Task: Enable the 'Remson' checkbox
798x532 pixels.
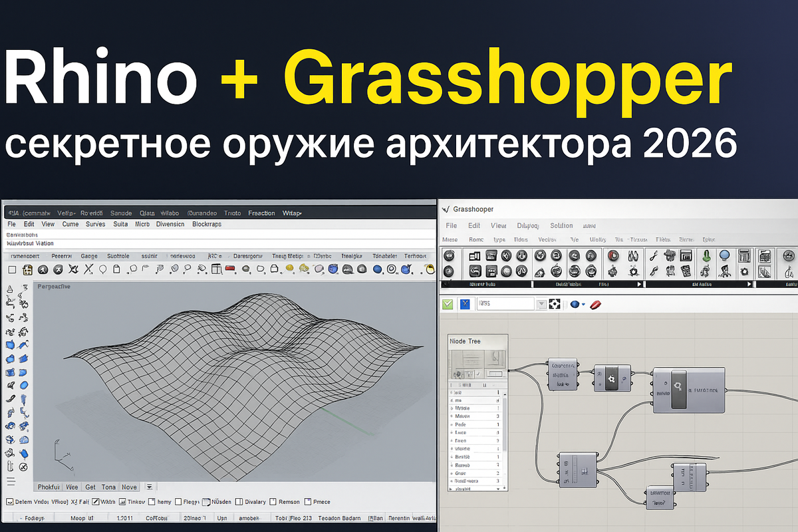Action: point(273,502)
